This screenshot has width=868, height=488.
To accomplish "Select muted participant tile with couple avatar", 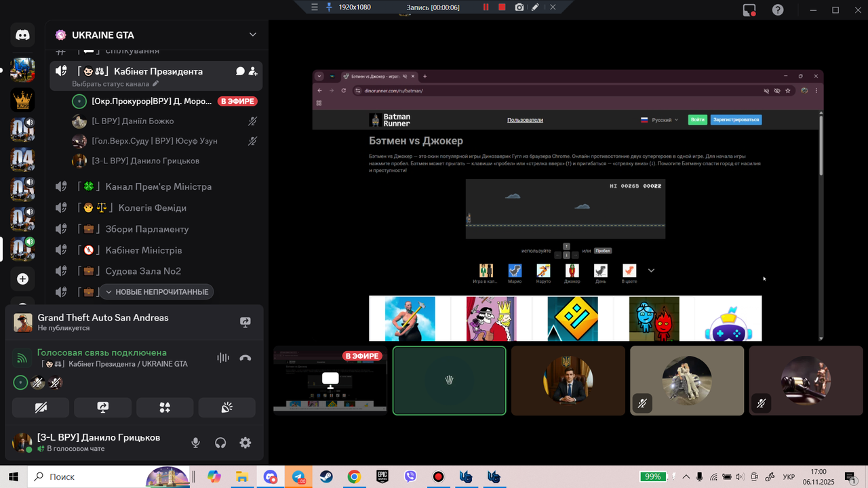I will click(687, 380).
